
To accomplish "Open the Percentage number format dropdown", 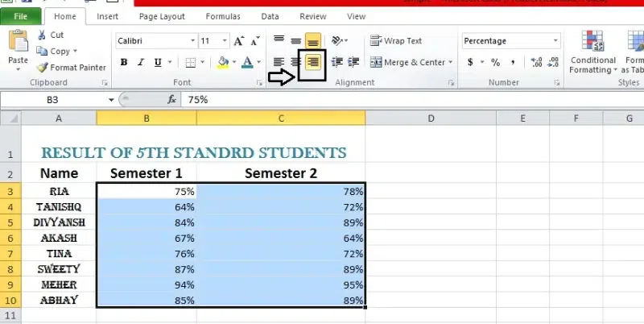I will (555, 41).
